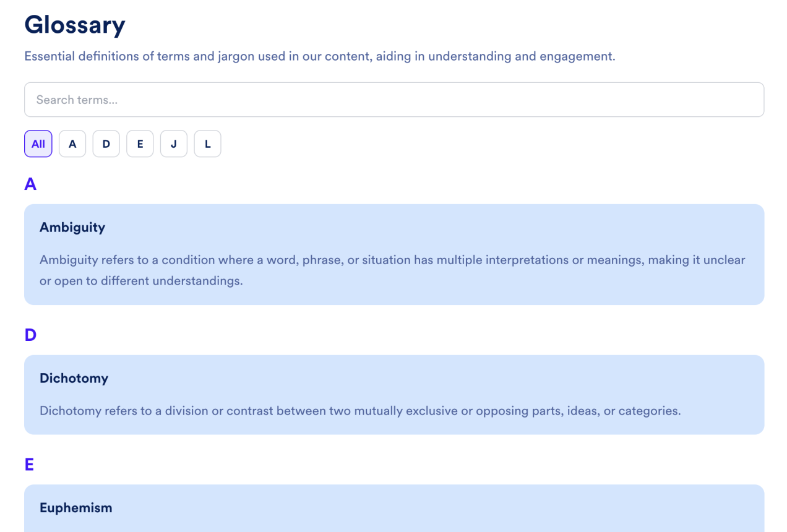Click the Dichotomy definition sentence
Screen dimensions: 787x532
pyautogui.click(x=360, y=411)
